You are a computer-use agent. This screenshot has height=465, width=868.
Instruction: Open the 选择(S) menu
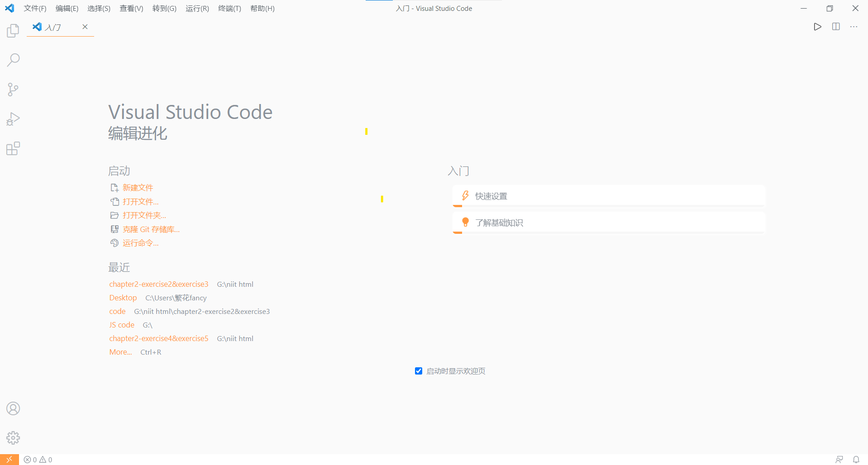pos(99,9)
